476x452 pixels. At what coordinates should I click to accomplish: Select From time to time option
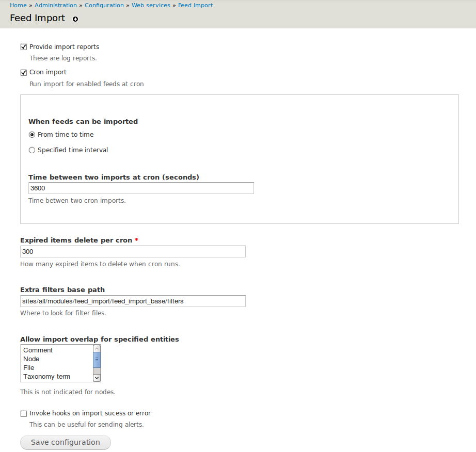pyautogui.click(x=32, y=135)
